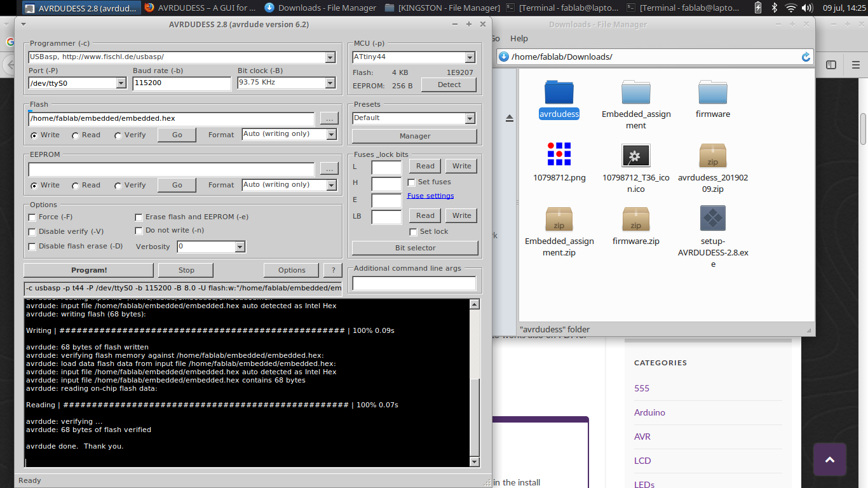
Task: Select the Flash Read radio button
Action: coord(76,135)
